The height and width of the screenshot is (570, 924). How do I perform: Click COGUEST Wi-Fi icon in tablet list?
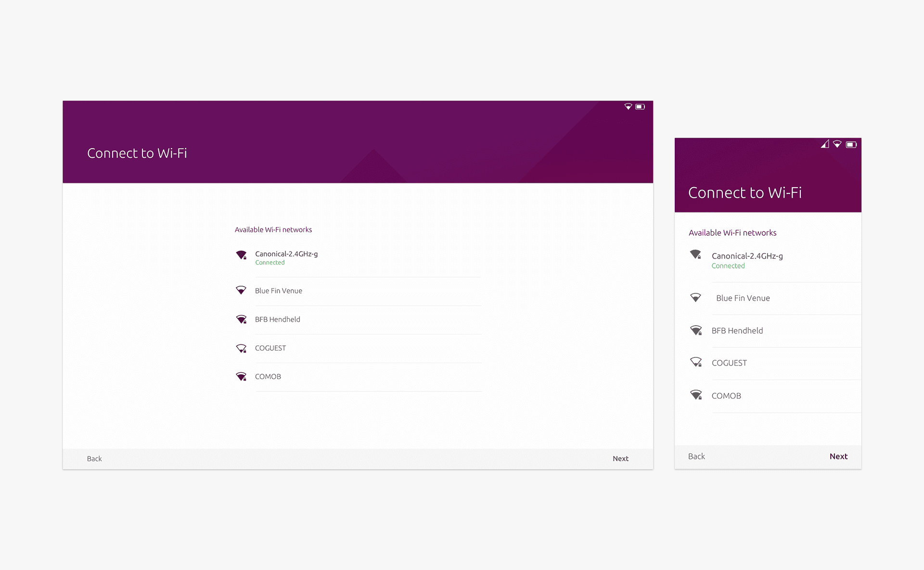tap(241, 348)
